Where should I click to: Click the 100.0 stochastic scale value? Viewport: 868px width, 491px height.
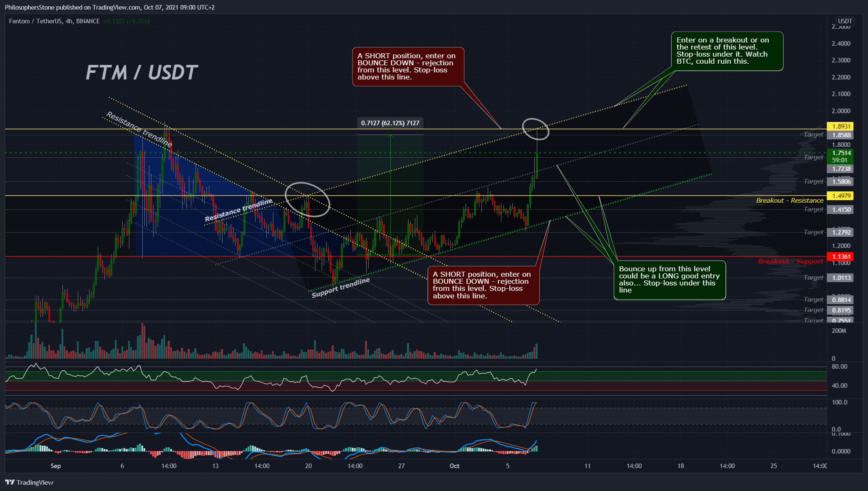point(839,402)
